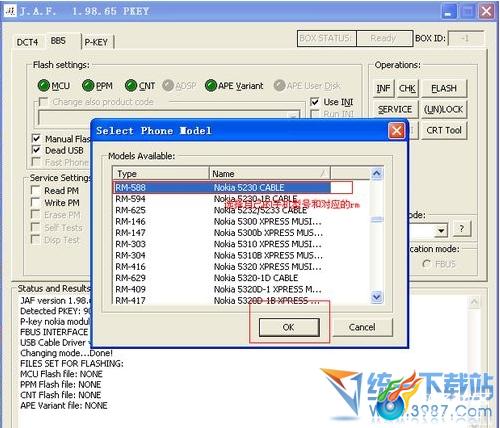Click the question mark help button
Image resolution: width=500 pixels, height=428 pixels.
461,229
